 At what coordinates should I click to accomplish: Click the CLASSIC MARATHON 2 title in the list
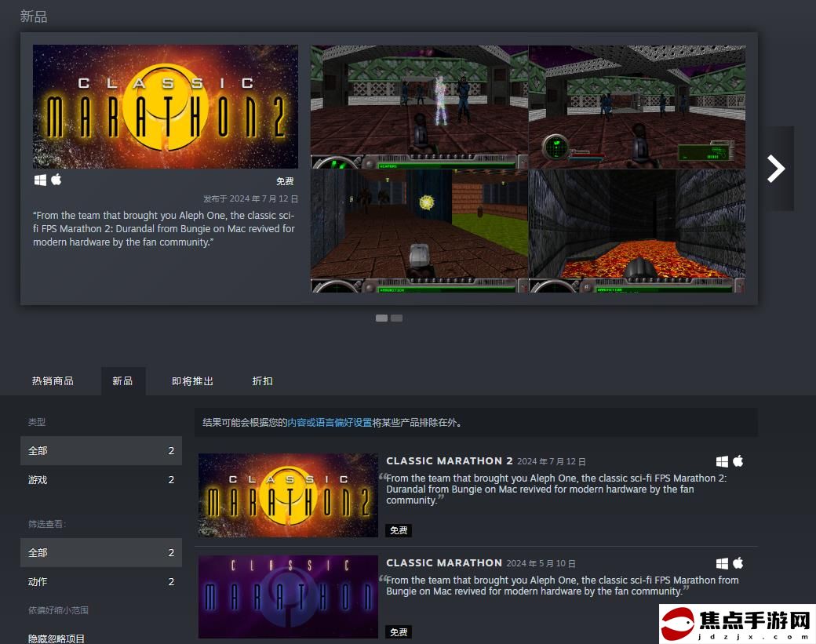coord(450,461)
